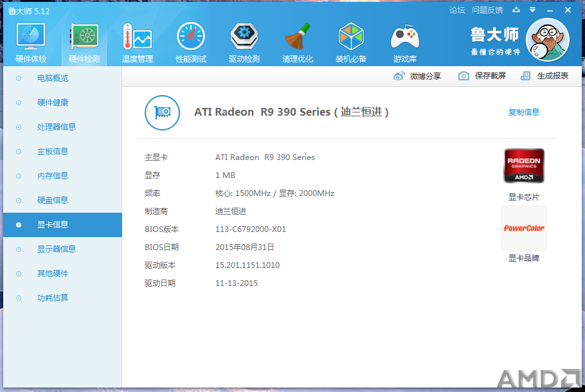Click the Weibo share icon
The image size is (585, 392).
(399, 76)
